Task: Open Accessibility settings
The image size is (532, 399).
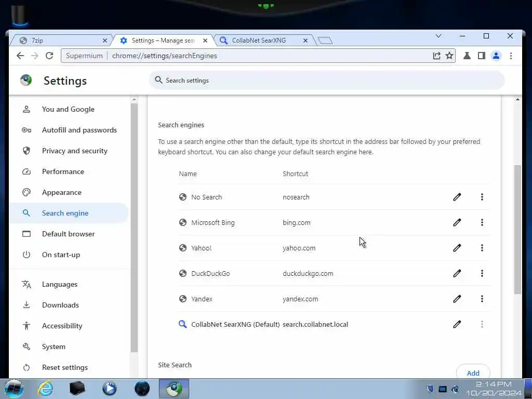Action: 69,326
